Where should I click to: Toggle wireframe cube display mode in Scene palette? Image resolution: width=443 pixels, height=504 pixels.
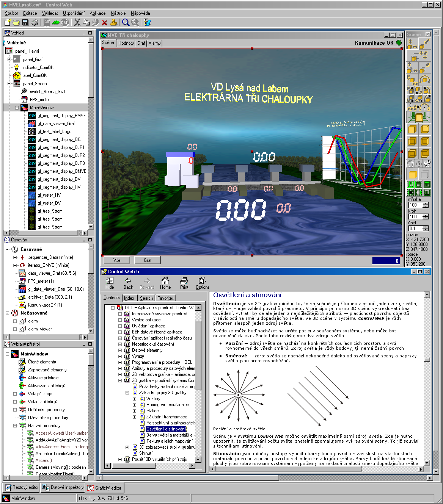(x=425, y=174)
